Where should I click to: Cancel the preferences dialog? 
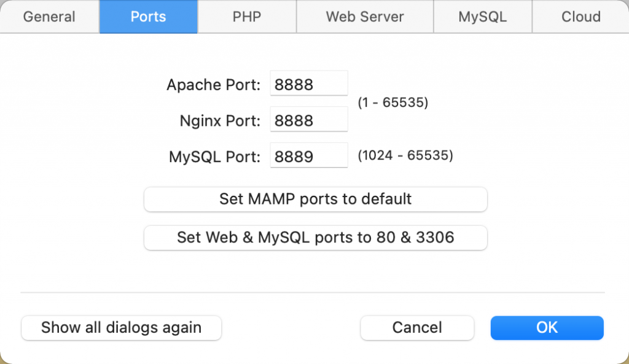tap(417, 328)
